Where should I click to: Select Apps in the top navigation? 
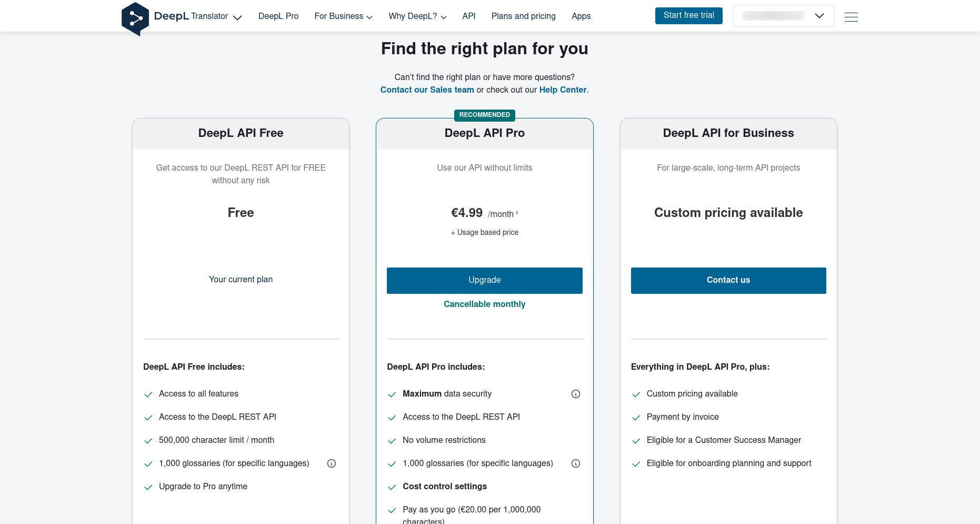(581, 16)
